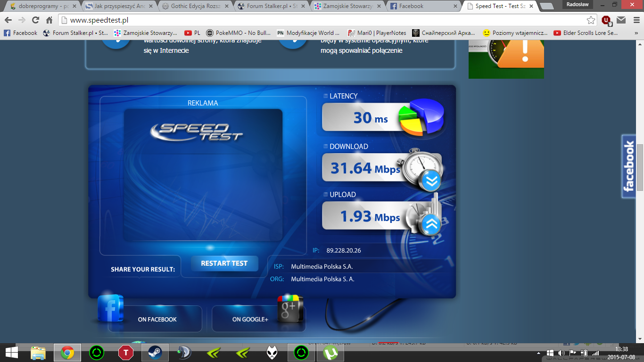Close the Speed Test tab
644x362 pixels.
tap(530, 6)
